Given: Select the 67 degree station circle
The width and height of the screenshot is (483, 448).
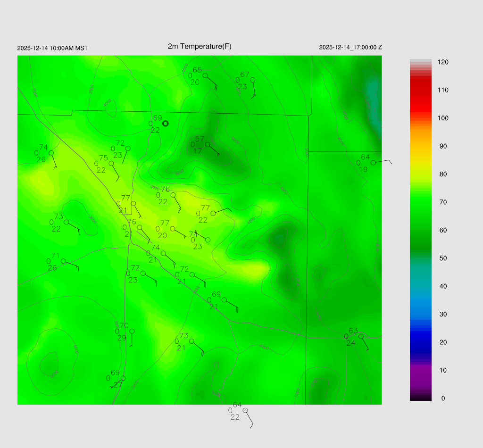Looking at the screenshot, I should coord(252,80).
